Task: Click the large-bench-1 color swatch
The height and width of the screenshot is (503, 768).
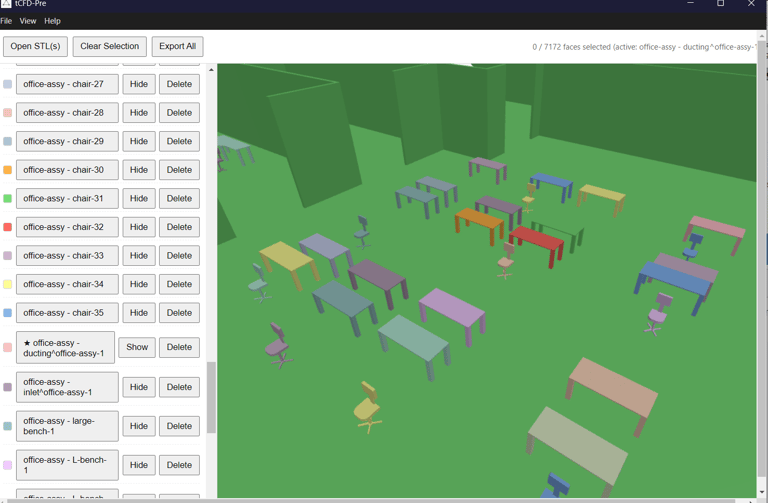Action: [x=7, y=426]
